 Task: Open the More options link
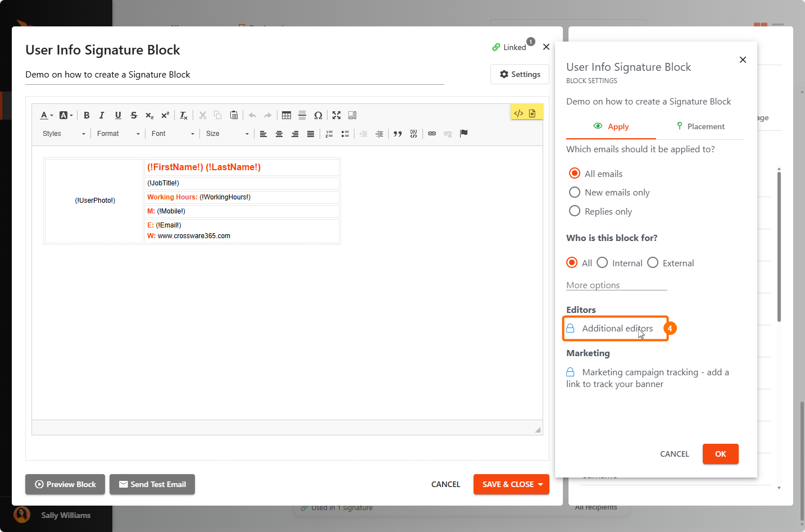593,285
